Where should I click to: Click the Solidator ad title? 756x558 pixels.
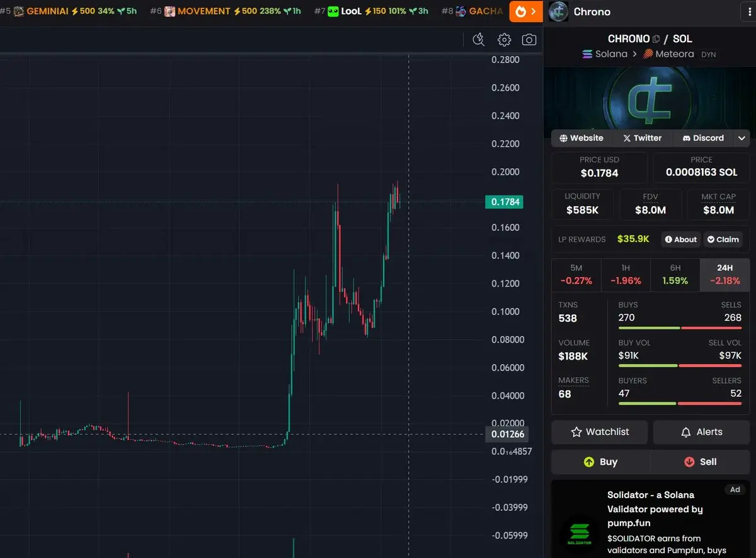tap(655, 509)
